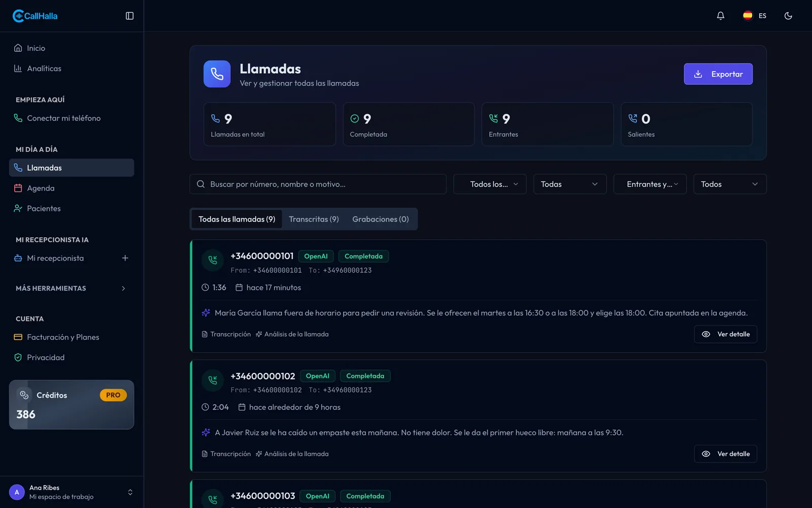The height and width of the screenshot is (508, 812).
Task: Open the Todas filter dropdown
Action: click(x=570, y=184)
